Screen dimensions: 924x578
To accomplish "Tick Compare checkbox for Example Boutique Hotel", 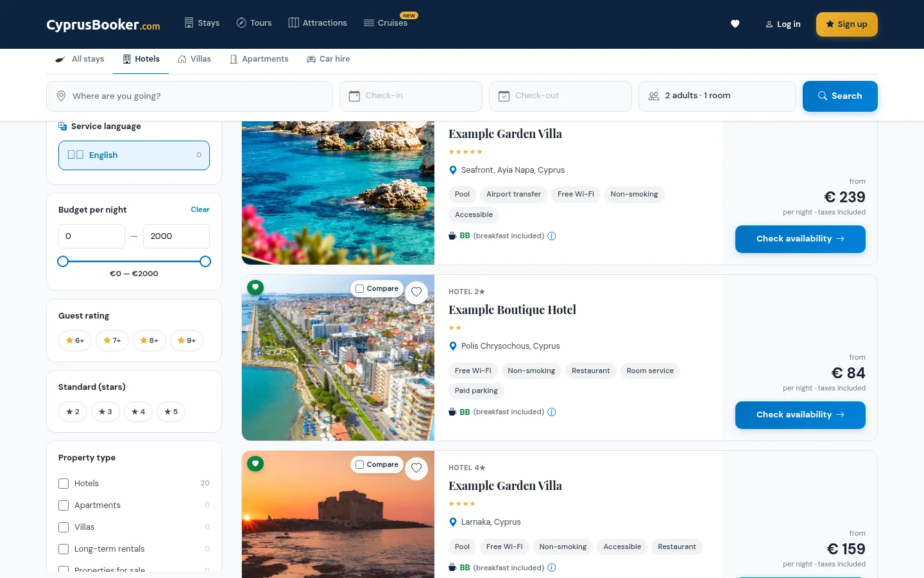I will pos(360,289).
